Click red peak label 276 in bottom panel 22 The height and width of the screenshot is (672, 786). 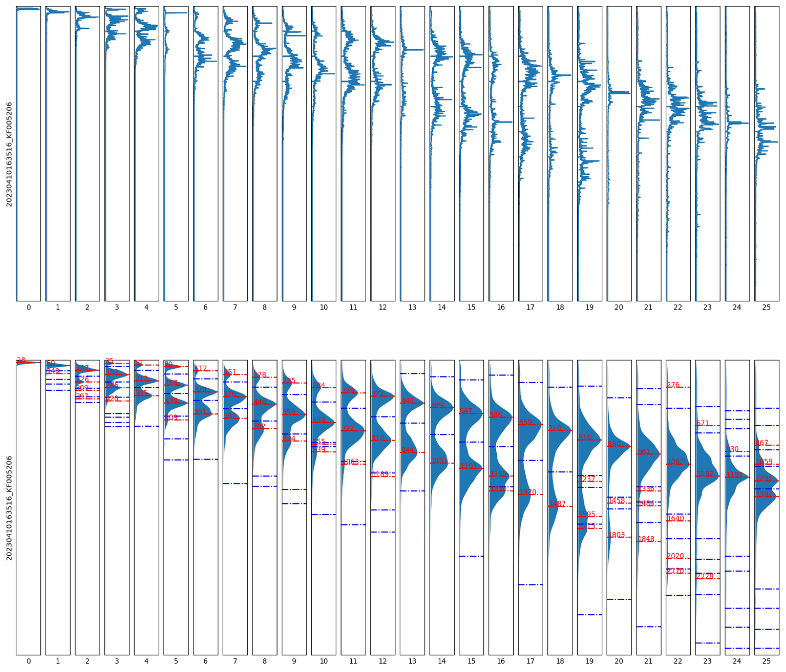pos(673,385)
